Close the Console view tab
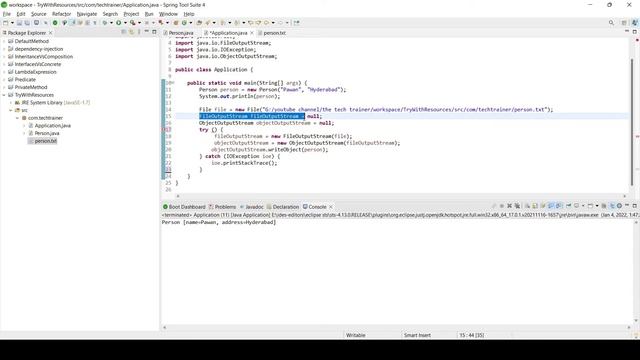This screenshot has height=360, width=640. tap(331, 207)
